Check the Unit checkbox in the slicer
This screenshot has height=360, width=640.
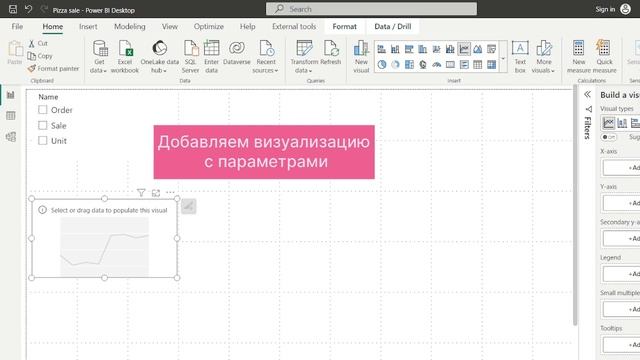42,140
